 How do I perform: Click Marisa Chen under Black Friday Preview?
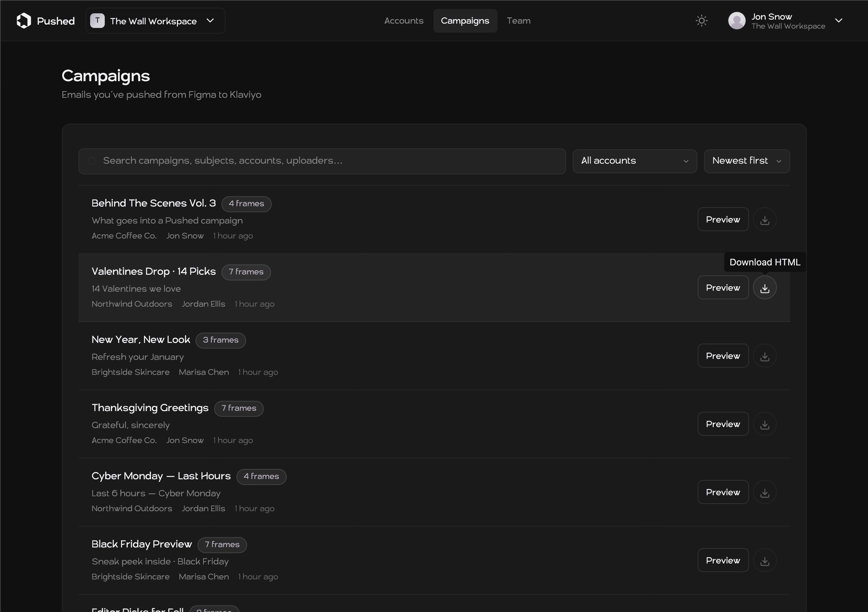pos(204,577)
